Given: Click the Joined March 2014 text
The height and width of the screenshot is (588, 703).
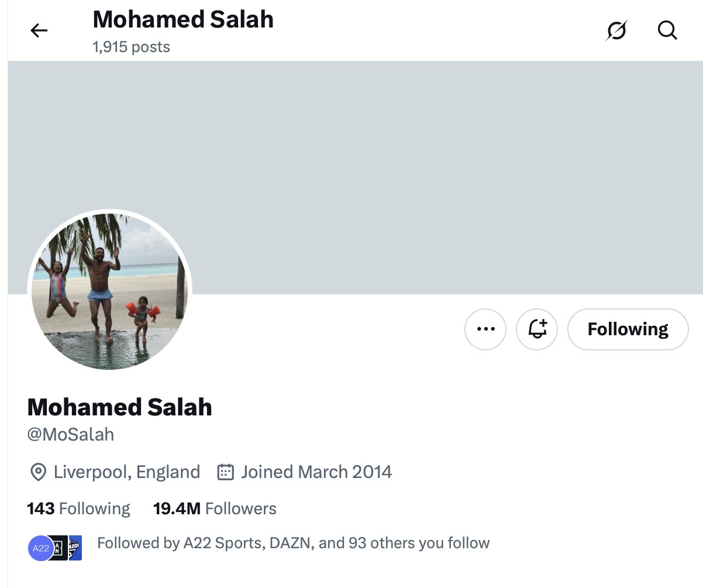Looking at the screenshot, I should tap(316, 472).
